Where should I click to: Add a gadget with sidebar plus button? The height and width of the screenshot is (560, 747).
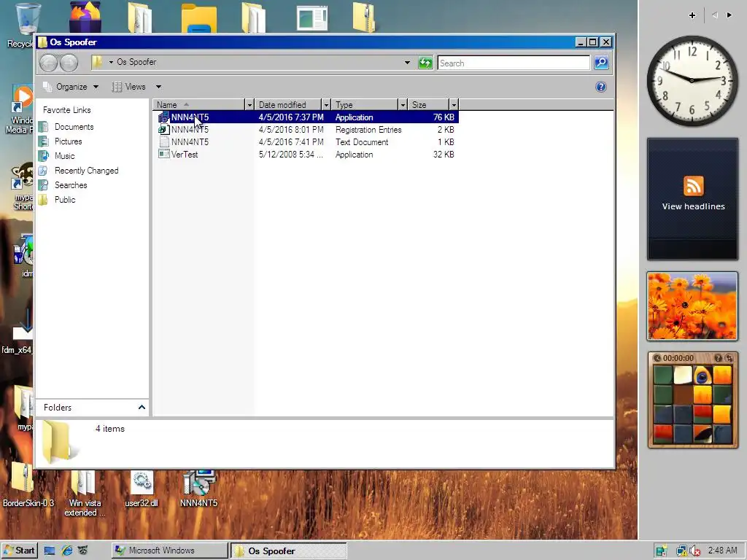pos(692,15)
